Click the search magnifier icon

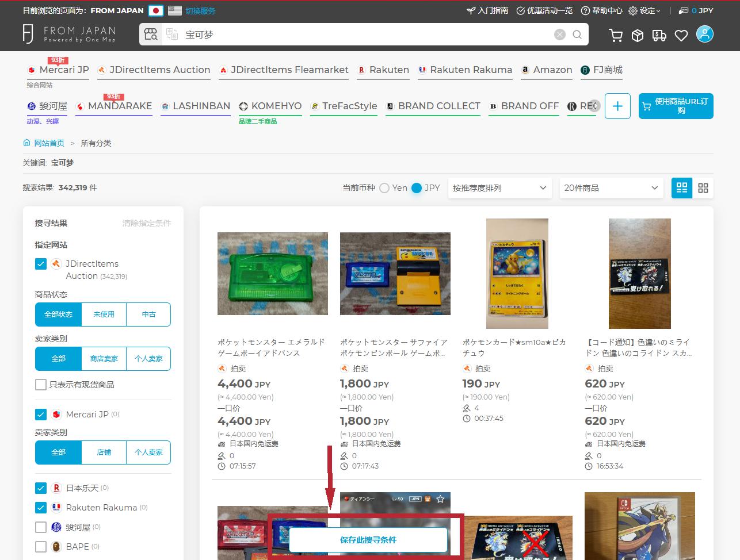(x=577, y=34)
